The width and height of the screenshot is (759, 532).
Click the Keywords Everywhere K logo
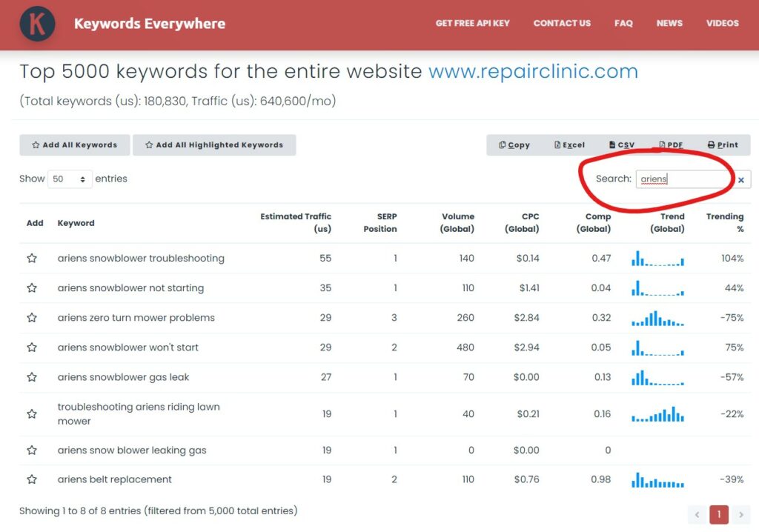tap(37, 24)
